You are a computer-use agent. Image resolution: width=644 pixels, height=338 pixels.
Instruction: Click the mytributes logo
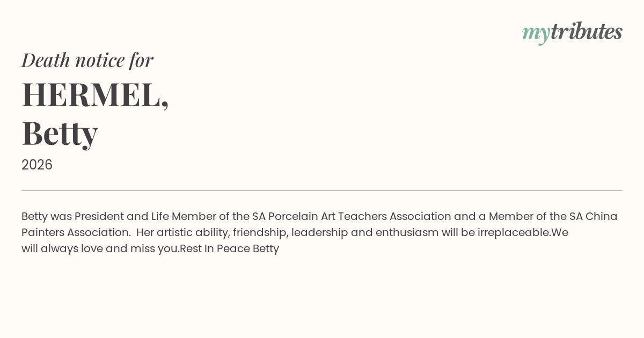tap(572, 32)
